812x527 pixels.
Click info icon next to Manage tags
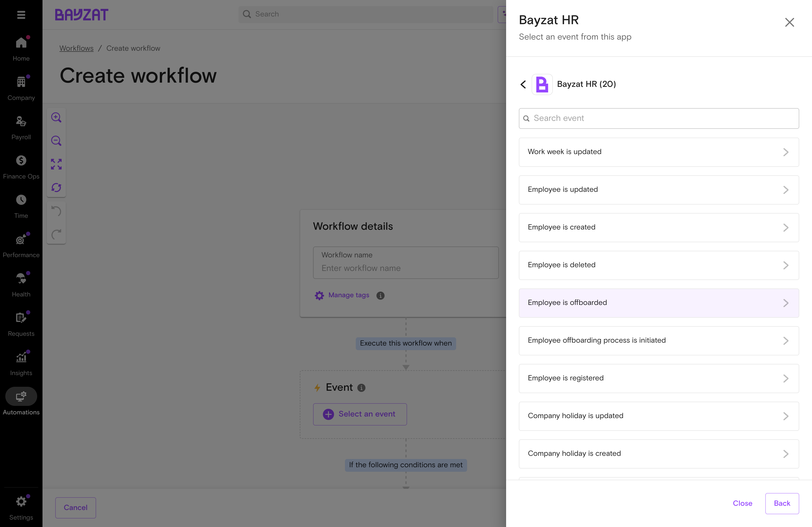pos(381,296)
